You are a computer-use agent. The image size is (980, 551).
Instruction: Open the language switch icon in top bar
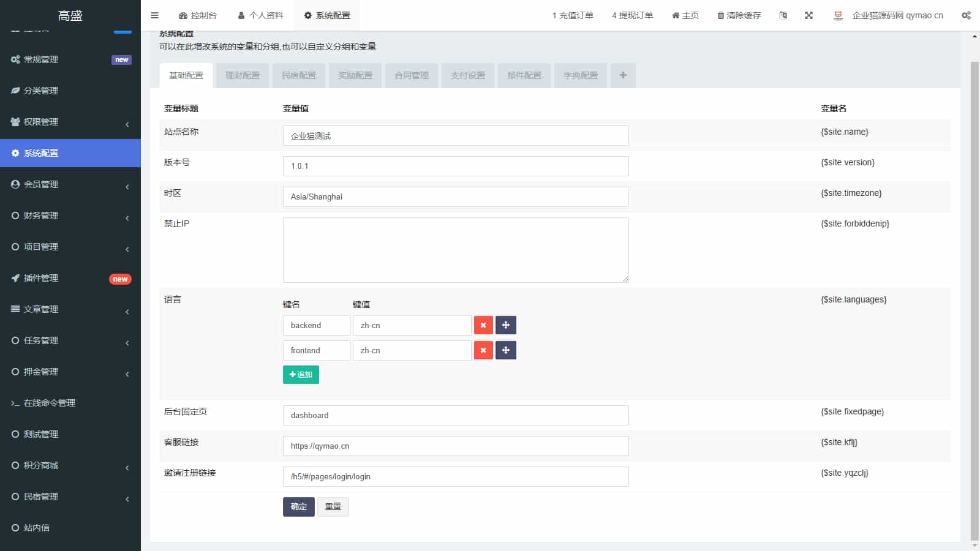tap(783, 15)
